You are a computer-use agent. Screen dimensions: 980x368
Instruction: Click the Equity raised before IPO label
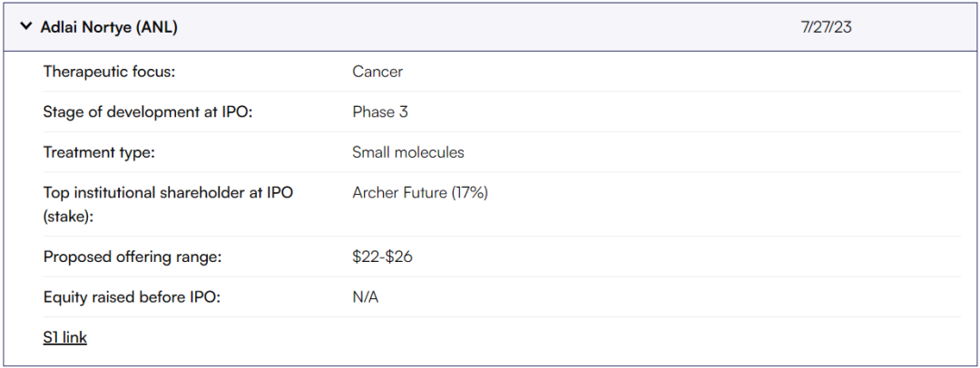tap(132, 297)
